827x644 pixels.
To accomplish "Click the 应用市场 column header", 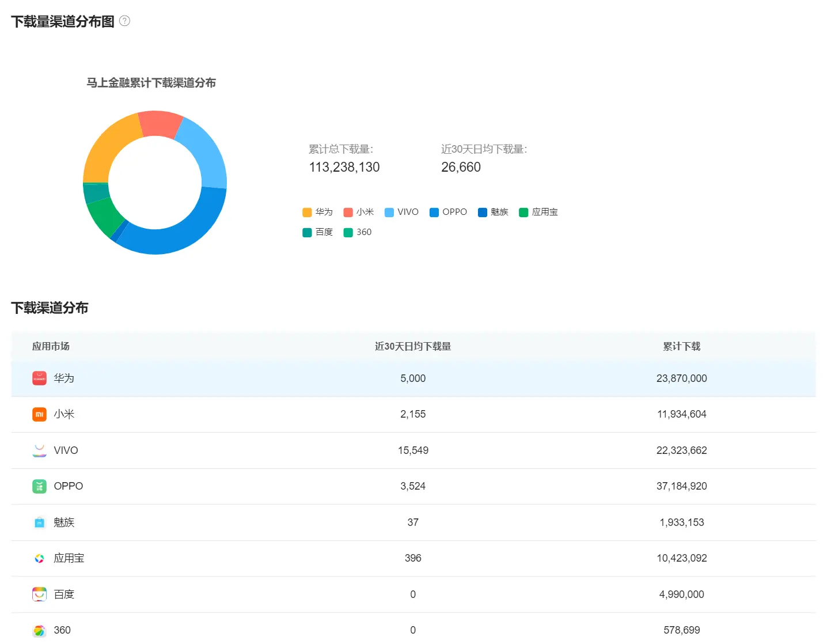I will coord(51,346).
